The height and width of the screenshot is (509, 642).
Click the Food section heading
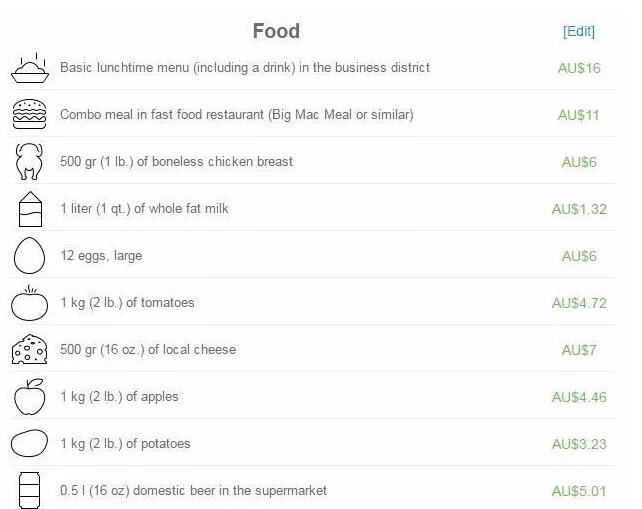coord(276,31)
